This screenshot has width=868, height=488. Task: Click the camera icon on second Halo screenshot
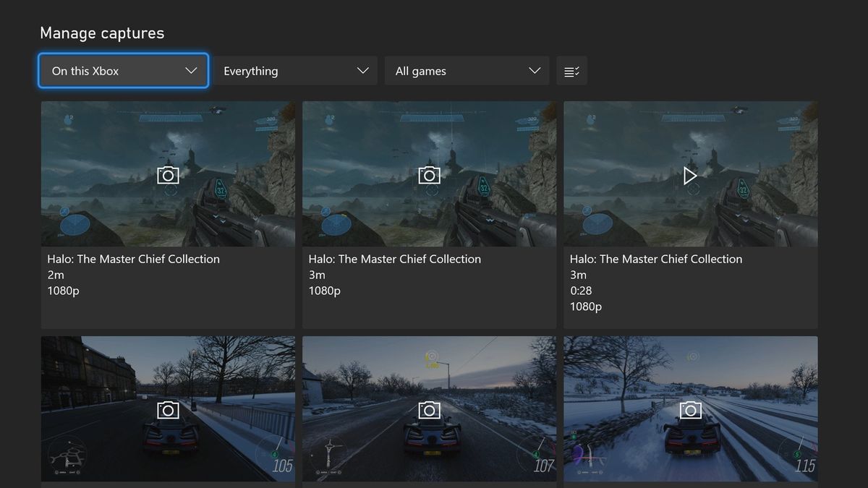(429, 175)
